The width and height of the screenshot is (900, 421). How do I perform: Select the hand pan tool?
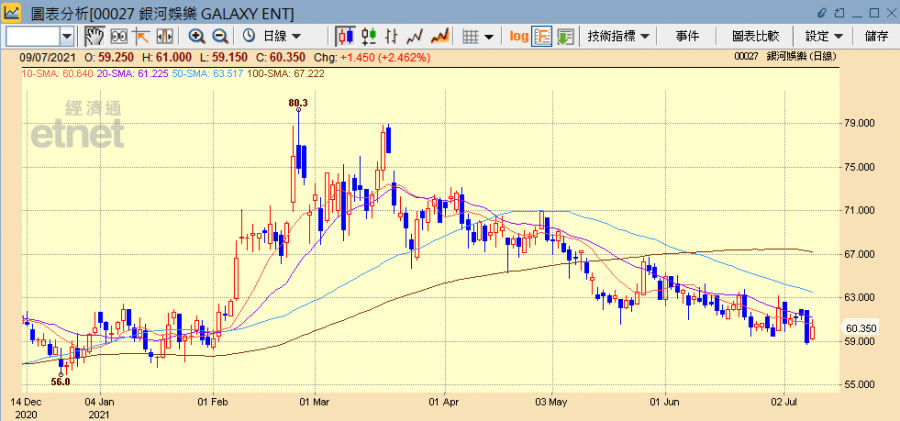(x=94, y=36)
